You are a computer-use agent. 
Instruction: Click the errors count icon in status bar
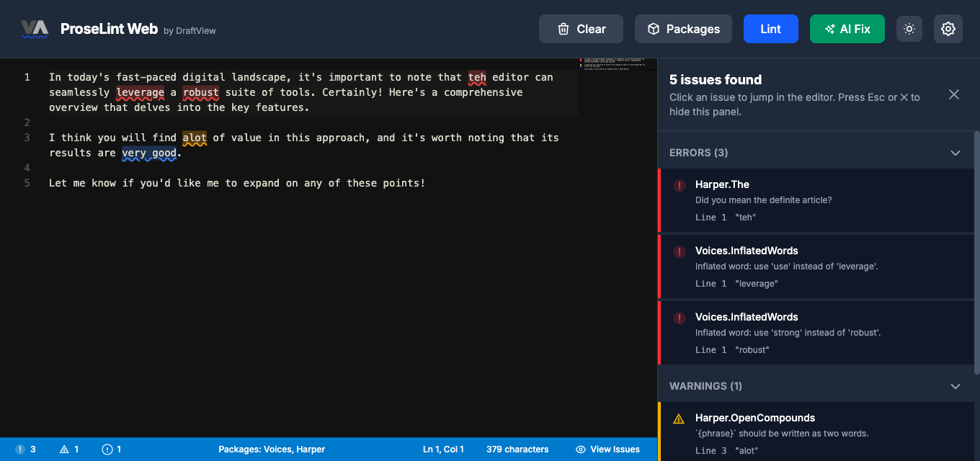[20, 449]
